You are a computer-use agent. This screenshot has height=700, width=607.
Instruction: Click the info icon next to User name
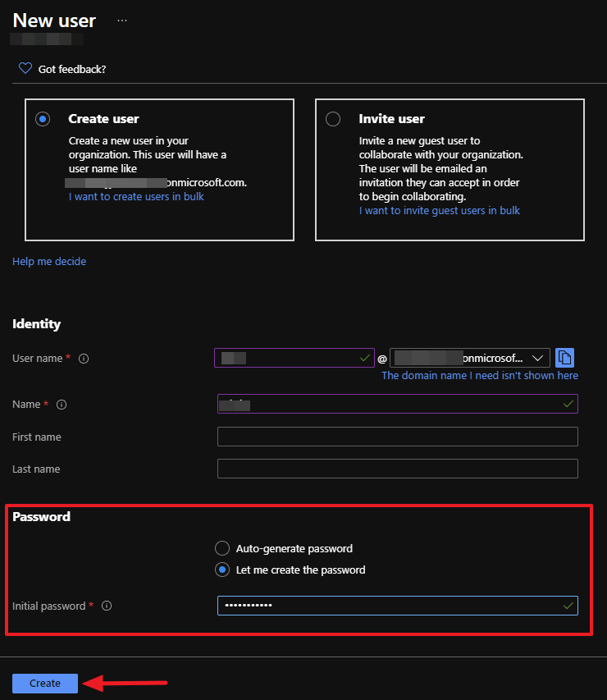click(x=84, y=359)
